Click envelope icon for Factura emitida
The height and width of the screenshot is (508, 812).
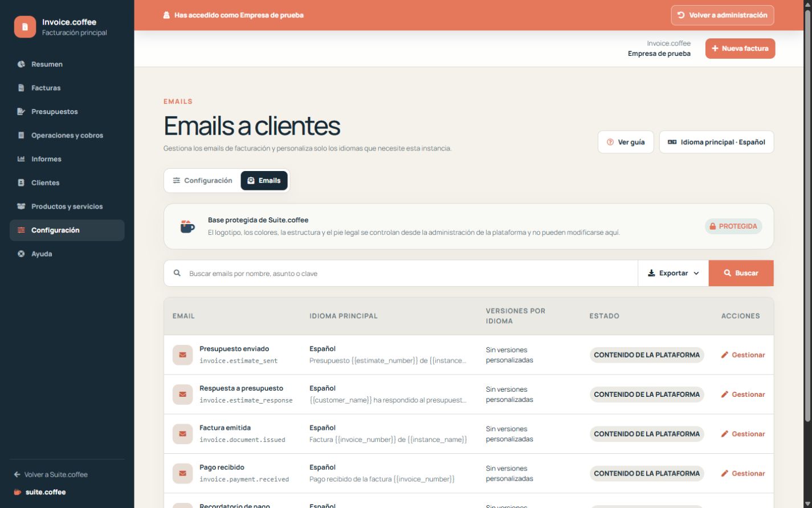(x=182, y=434)
